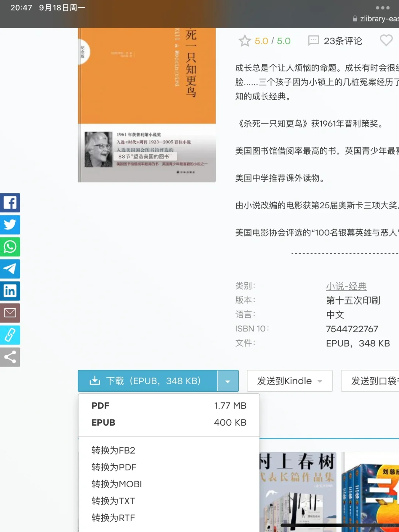The height and width of the screenshot is (532, 399).
Task: Click the 第十五次印刷 edition text
Action: pos(353,300)
